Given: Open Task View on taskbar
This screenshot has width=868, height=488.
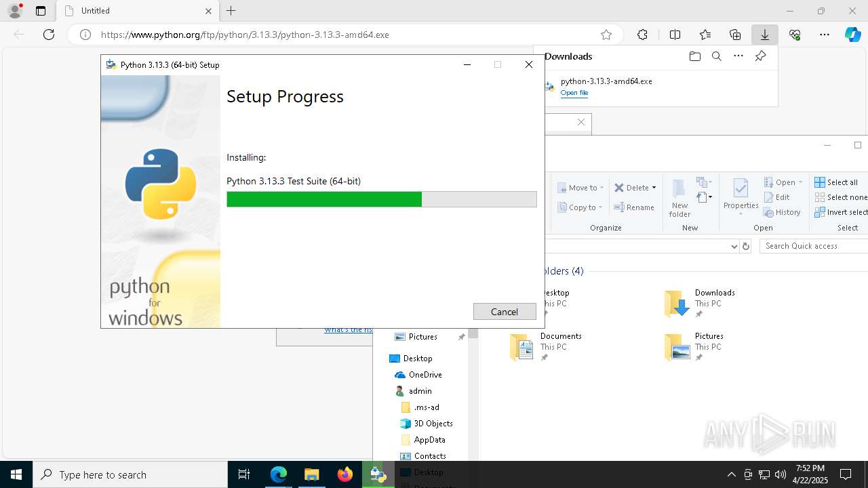Looking at the screenshot, I should tap(244, 474).
